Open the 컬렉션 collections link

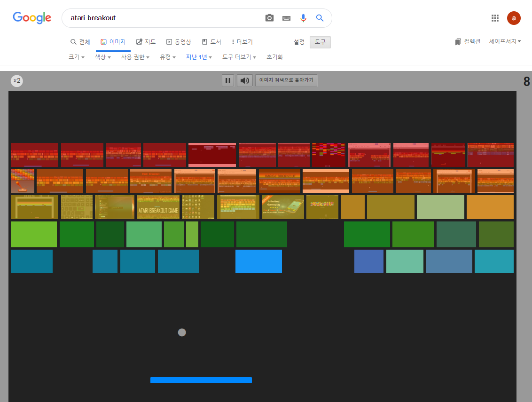coord(468,42)
